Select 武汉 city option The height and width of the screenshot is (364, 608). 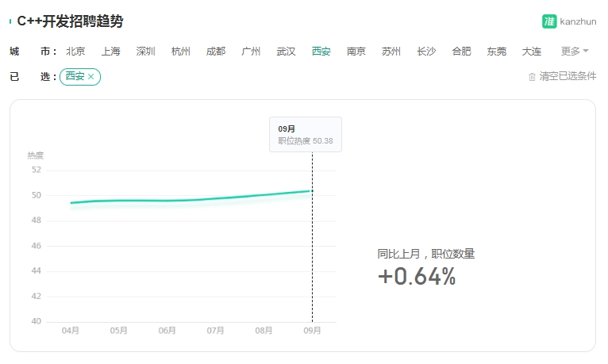[286, 51]
